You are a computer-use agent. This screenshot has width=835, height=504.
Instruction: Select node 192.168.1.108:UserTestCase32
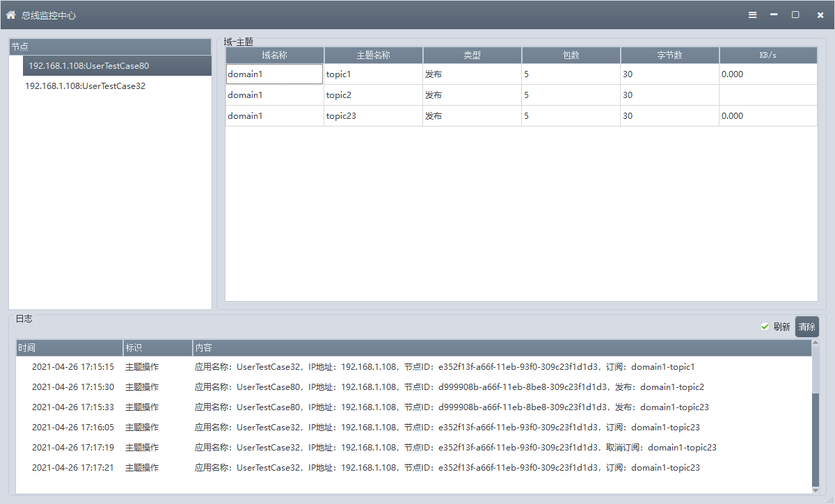pos(85,86)
